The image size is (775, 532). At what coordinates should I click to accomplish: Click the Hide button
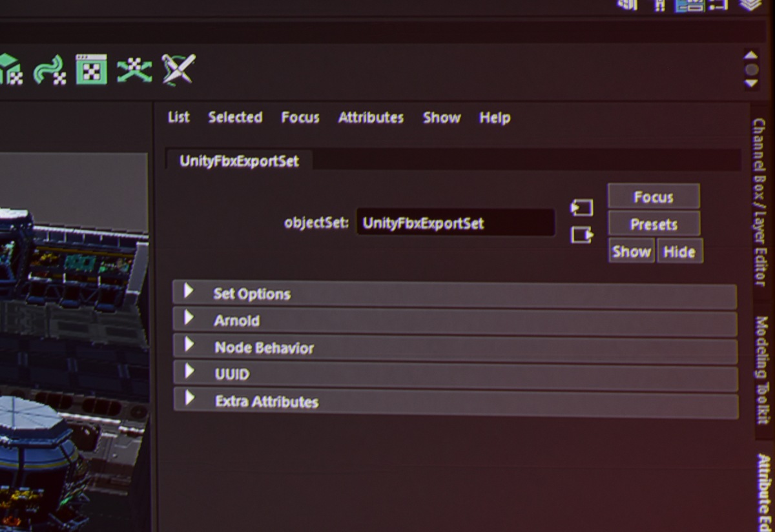pyautogui.click(x=679, y=252)
